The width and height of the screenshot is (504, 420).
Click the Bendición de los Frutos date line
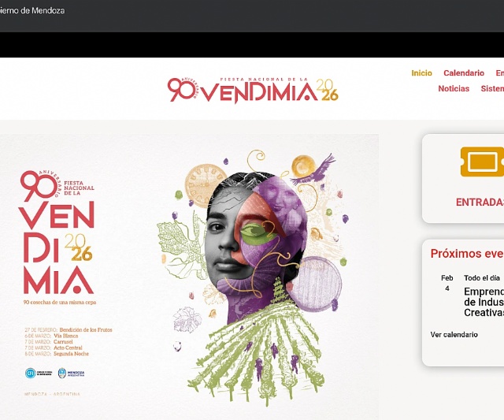coord(69,329)
